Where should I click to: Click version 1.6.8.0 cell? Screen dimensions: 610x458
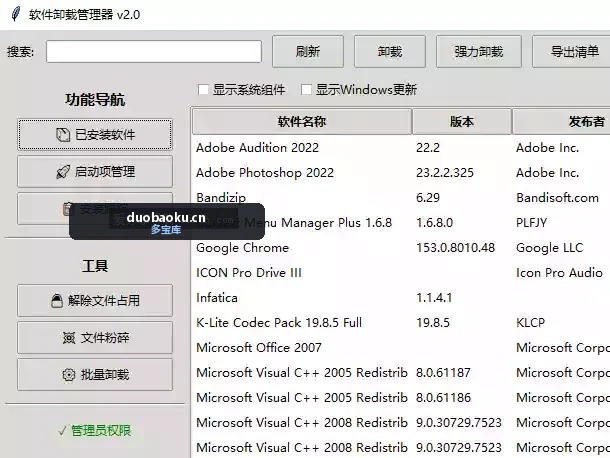click(434, 223)
